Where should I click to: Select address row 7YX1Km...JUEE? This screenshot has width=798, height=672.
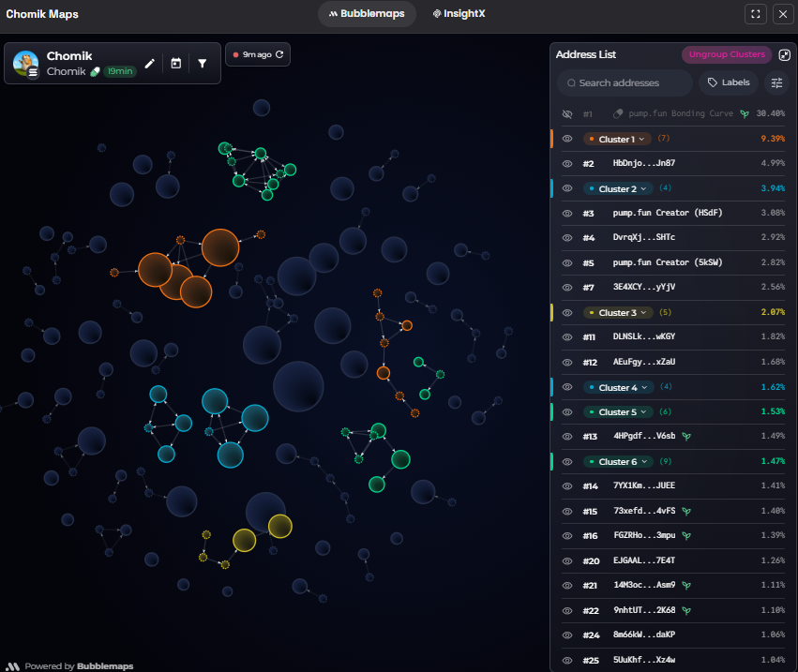(673, 485)
